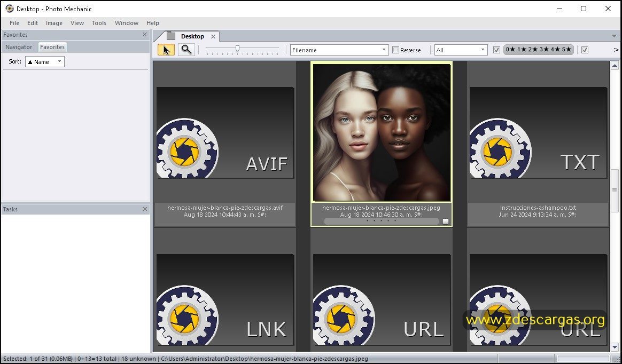
Task: Click the vertical scrollbar thumb
Action: point(615,191)
